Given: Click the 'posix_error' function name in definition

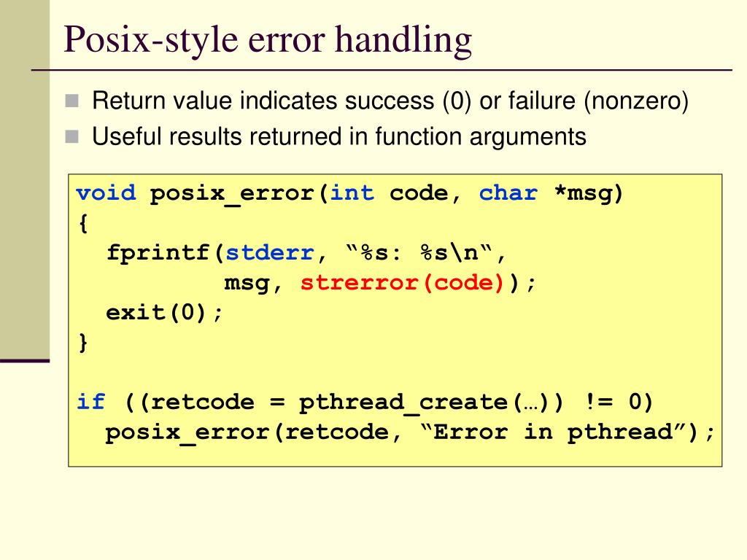Looking at the screenshot, I should tap(231, 194).
